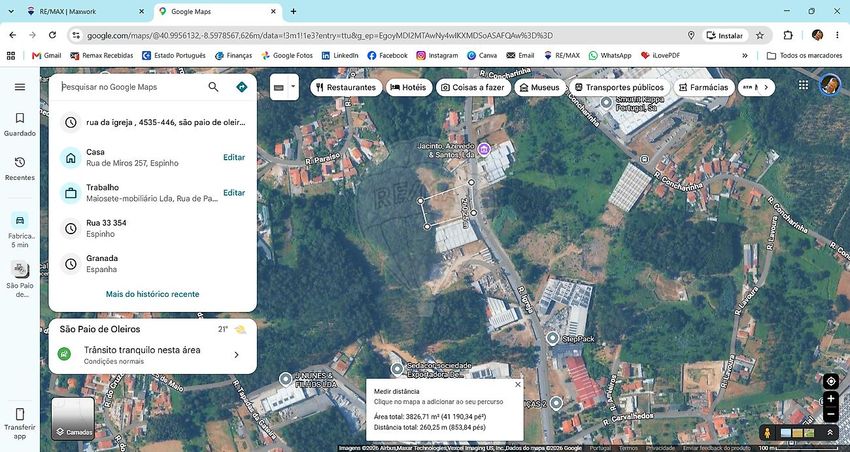
Task: Open Mais do histórico recente link
Action: pyautogui.click(x=152, y=294)
